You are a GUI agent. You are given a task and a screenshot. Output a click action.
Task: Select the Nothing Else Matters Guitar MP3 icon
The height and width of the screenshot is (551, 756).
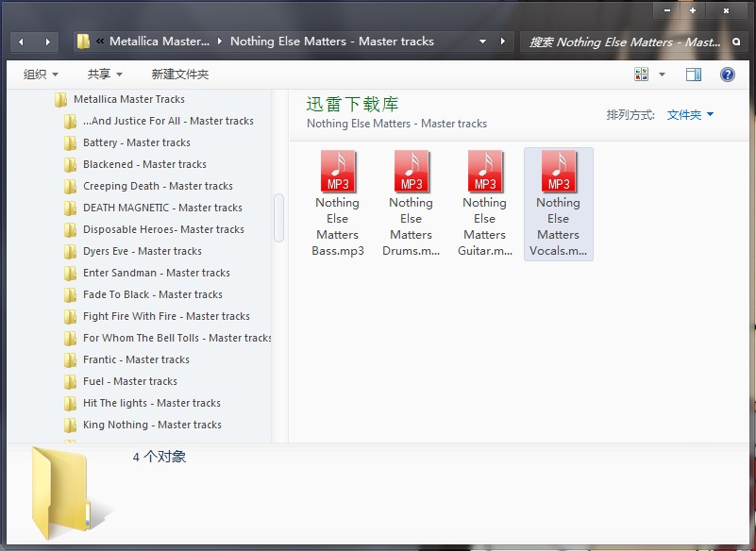coord(485,172)
